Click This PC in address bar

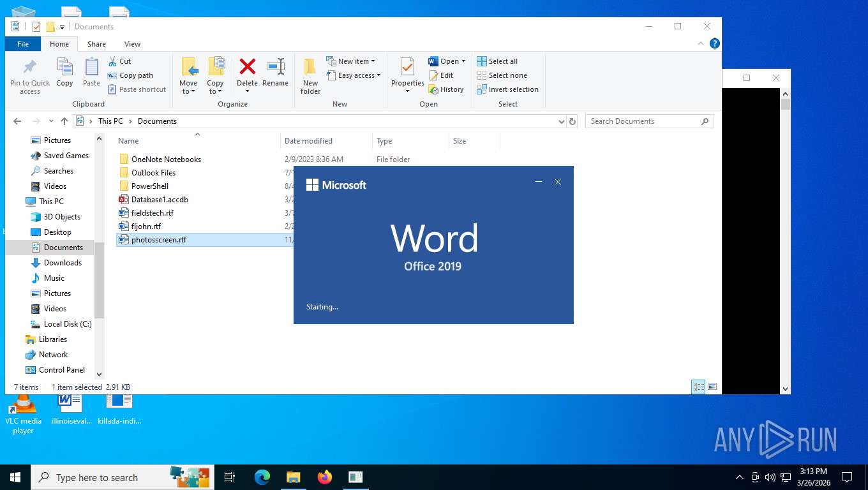tap(110, 121)
